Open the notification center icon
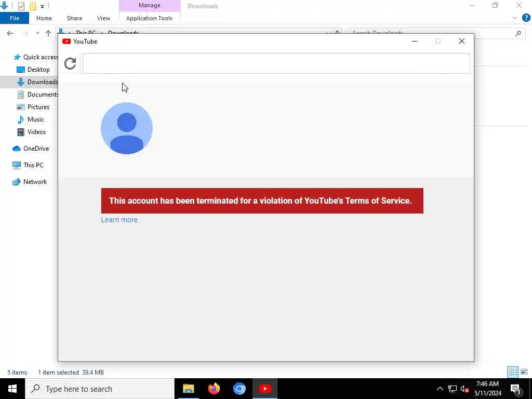The width and height of the screenshot is (532, 399). 516,389
